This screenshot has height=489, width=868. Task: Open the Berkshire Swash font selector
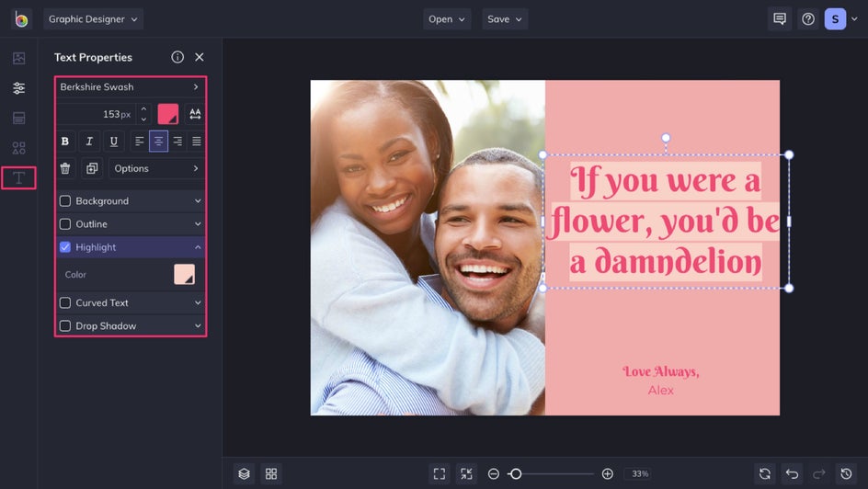130,87
